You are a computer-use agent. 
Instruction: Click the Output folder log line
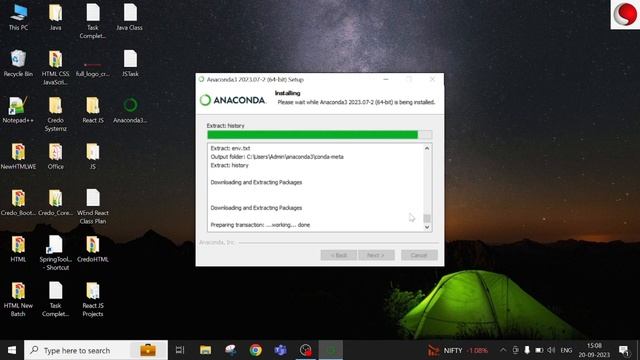pos(277,157)
